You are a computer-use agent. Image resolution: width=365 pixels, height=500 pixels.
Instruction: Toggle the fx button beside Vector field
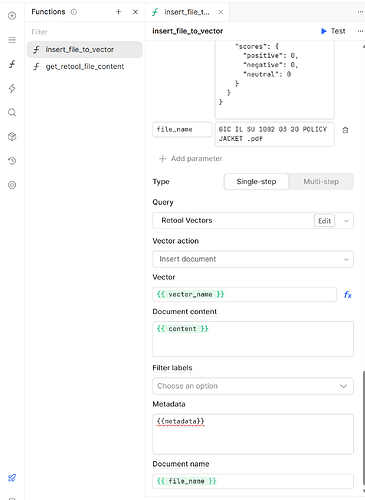(x=348, y=295)
